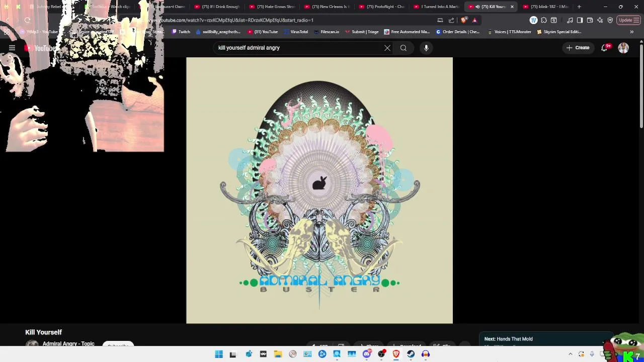The width and height of the screenshot is (644, 362).
Task: Open the Free Automated Ma... bookmark
Action: point(407,32)
